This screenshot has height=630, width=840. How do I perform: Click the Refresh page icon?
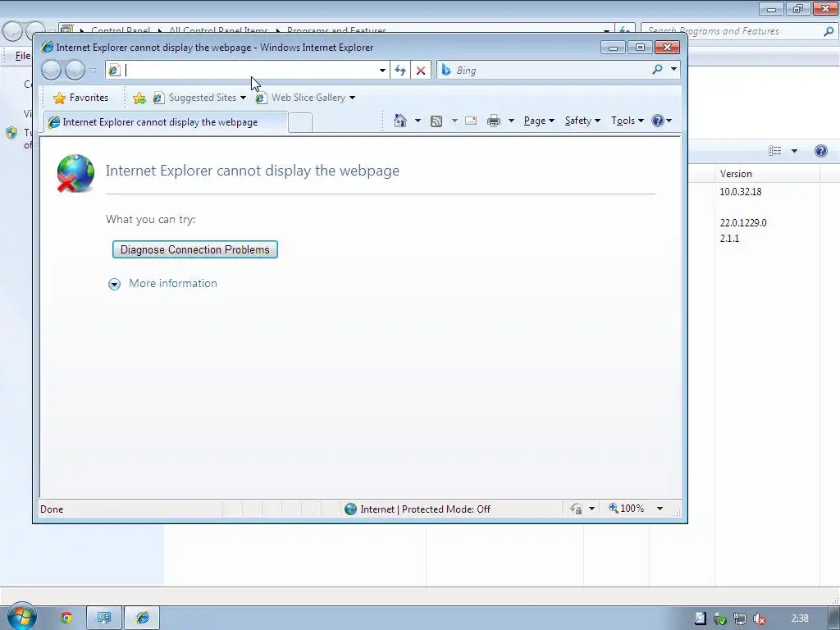[400, 71]
